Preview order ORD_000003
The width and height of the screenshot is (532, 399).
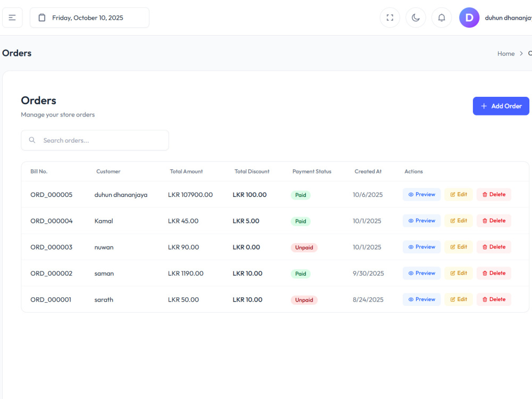click(x=421, y=247)
